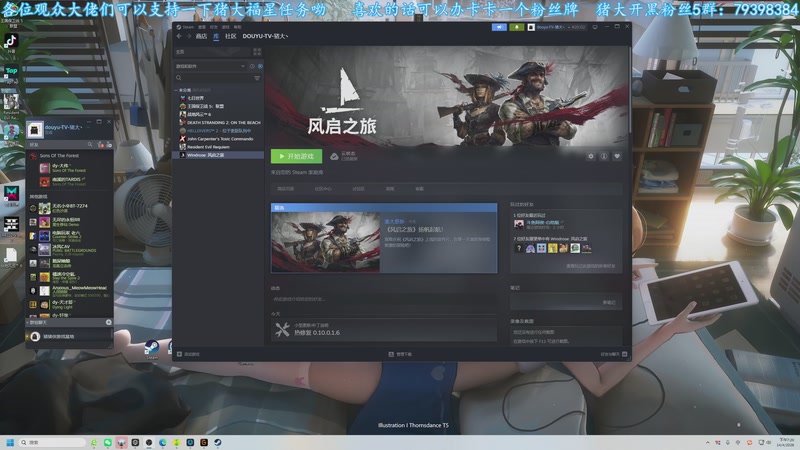
Task: Check cloud sync status icon
Action: click(334, 156)
